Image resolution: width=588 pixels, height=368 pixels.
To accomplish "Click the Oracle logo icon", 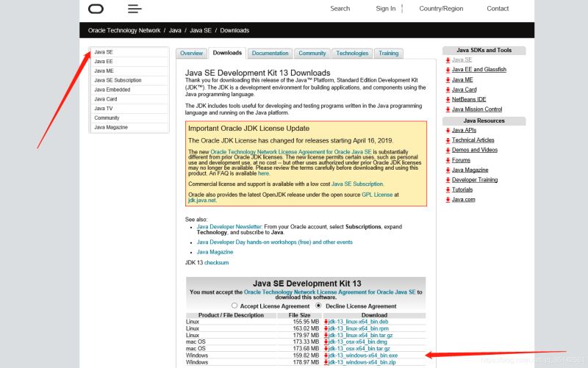I will [96, 9].
